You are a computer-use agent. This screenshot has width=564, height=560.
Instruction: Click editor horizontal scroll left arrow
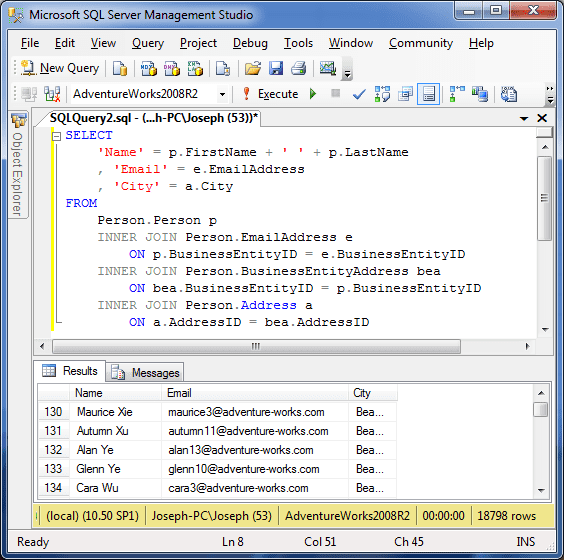(42, 346)
